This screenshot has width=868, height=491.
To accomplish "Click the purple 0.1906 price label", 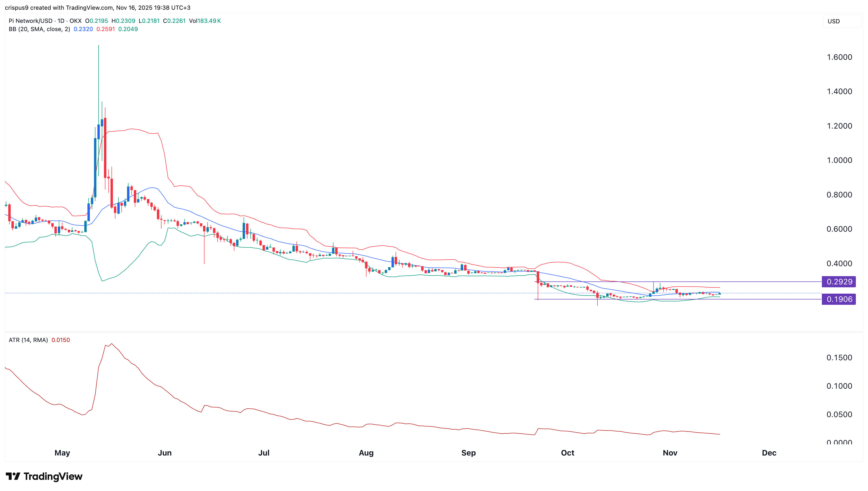I will [839, 299].
